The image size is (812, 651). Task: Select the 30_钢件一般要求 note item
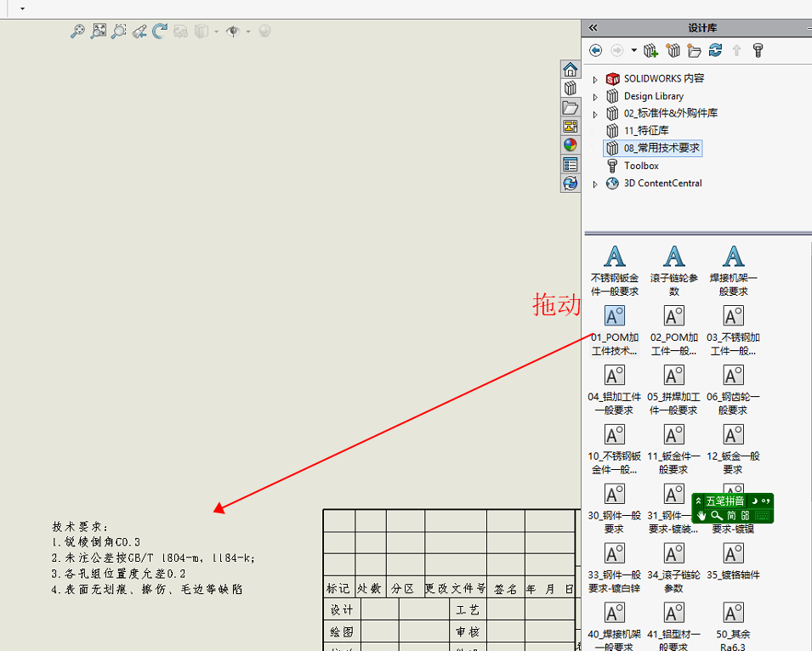point(615,509)
